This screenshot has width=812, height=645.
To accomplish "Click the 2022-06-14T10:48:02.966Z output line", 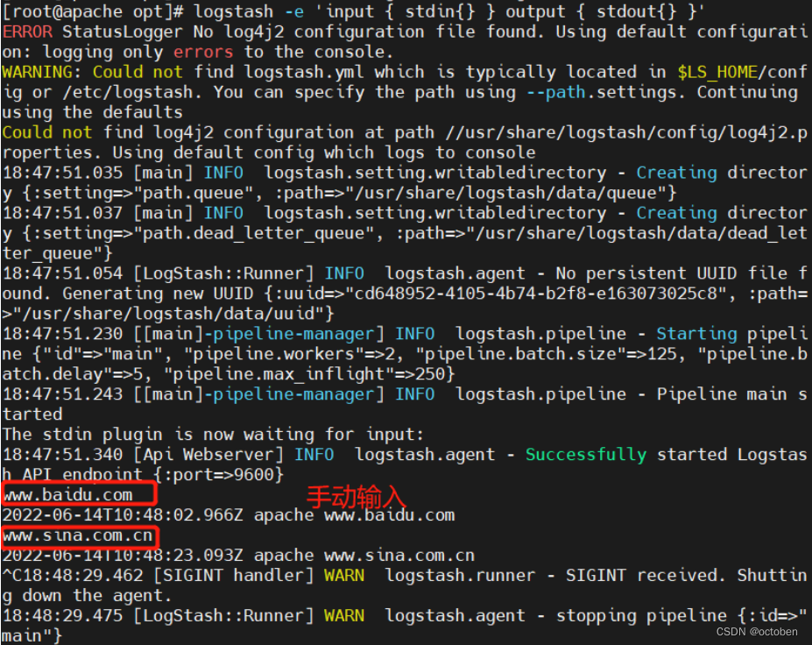I will [x=229, y=515].
